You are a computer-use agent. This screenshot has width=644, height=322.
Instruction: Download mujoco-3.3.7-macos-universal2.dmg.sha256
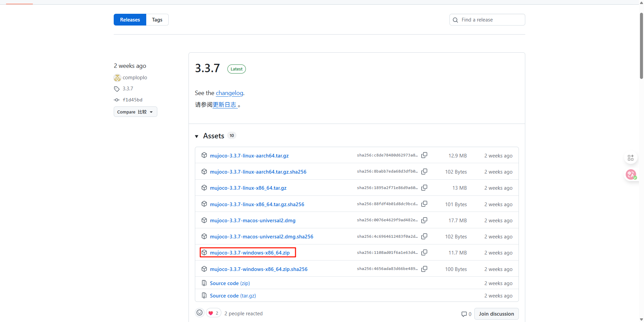262,237
